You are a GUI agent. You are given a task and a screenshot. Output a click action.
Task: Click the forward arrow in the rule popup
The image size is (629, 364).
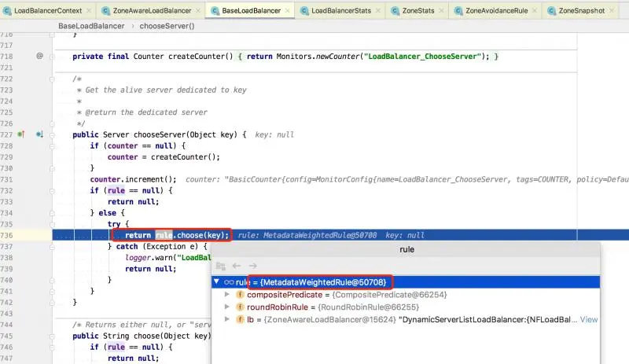tap(252, 266)
